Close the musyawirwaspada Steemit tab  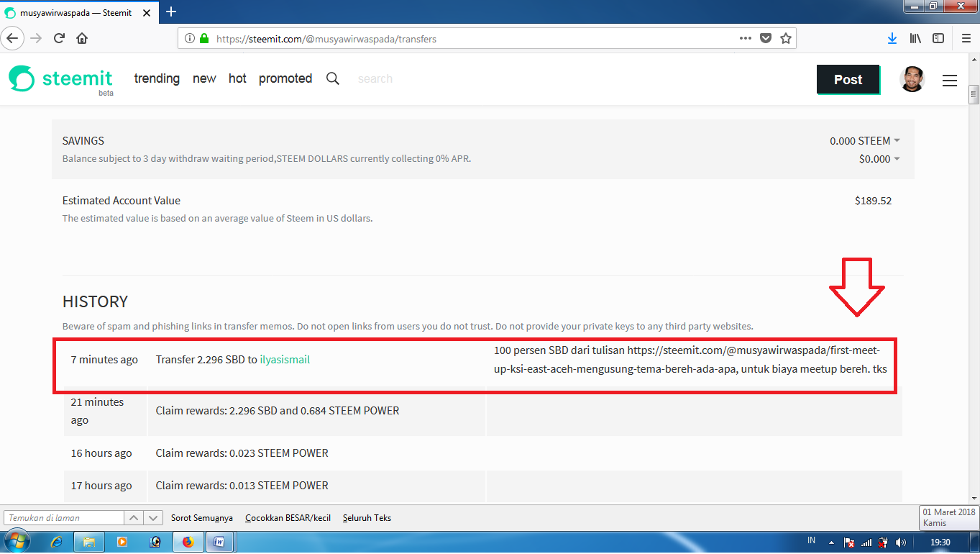(148, 12)
